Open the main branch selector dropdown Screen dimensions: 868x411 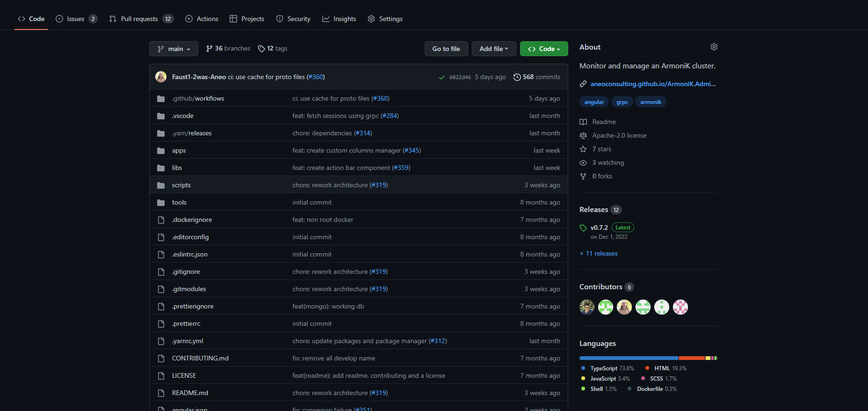tap(174, 49)
